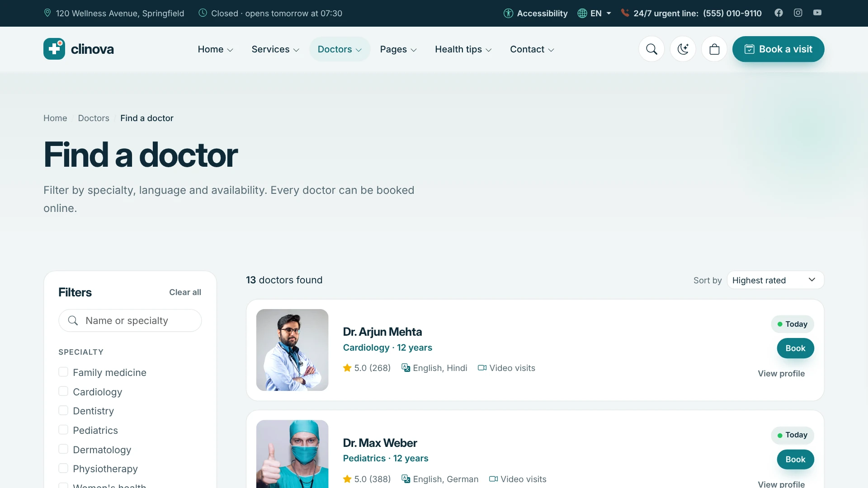The image size is (868, 488).
Task: Expand the Health tips nav menu
Action: pos(463,49)
